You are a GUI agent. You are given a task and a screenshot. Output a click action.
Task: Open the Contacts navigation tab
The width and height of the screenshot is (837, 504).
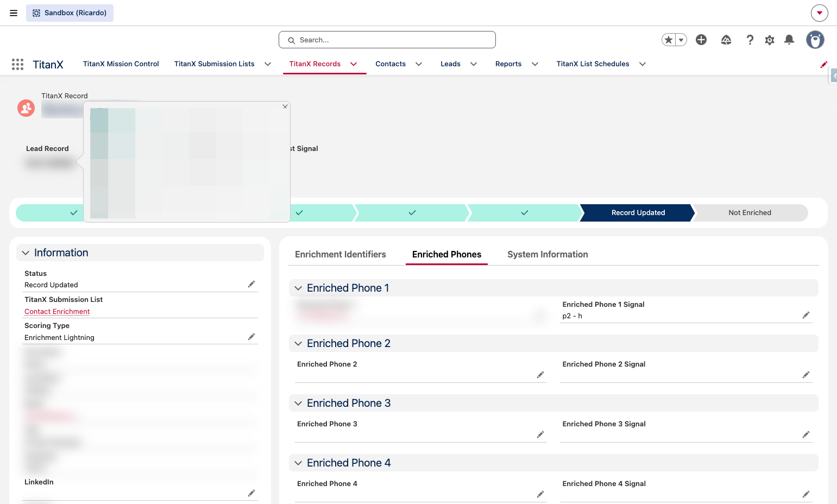click(391, 64)
